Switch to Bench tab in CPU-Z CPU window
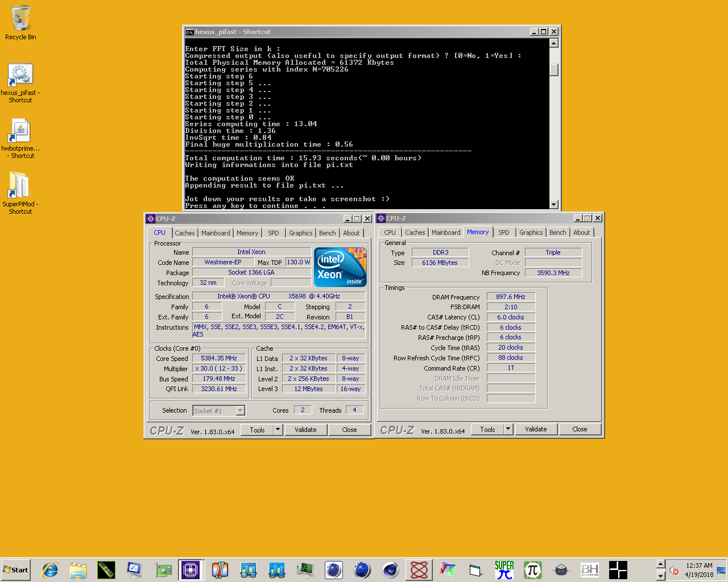The height and width of the screenshot is (582, 728). tap(328, 233)
